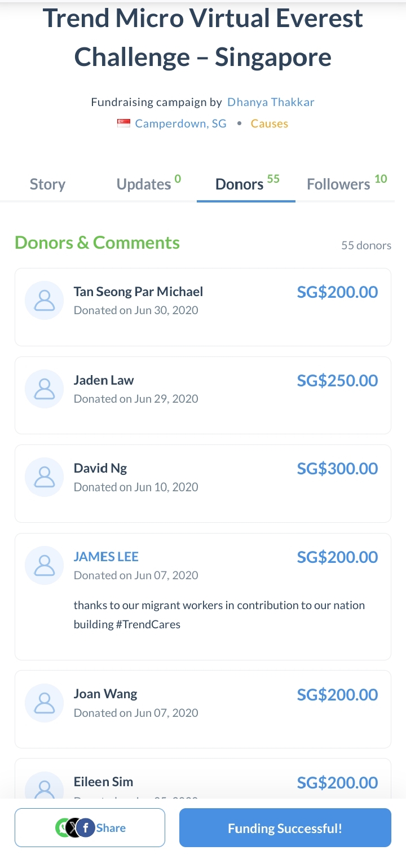Click JAMES LEE's profile avatar icon
This screenshot has width=406, height=868.
point(44,565)
